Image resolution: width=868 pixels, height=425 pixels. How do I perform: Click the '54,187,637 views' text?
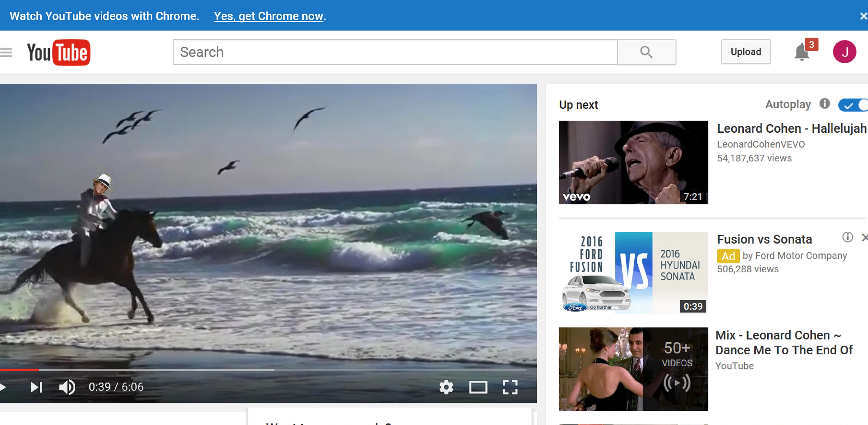click(x=754, y=158)
